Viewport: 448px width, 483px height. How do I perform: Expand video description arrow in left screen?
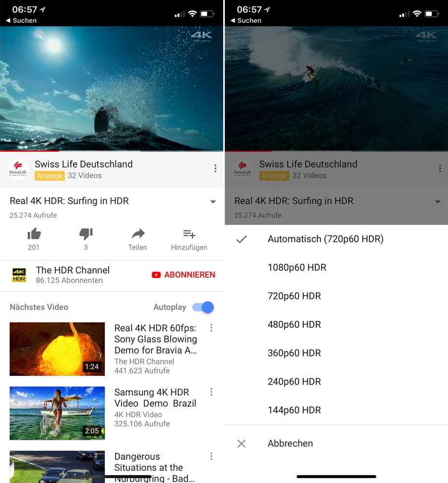213,202
